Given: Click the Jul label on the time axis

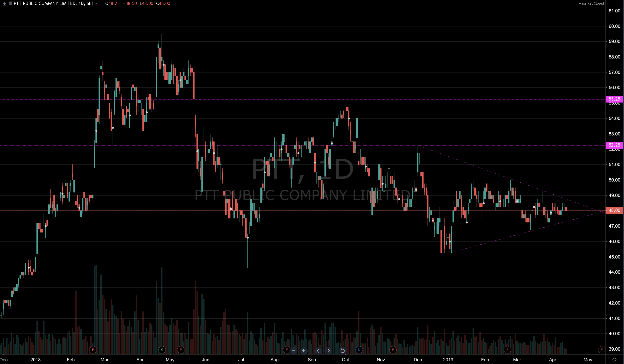Looking at the screenshot, I should [x=241, y=360].
